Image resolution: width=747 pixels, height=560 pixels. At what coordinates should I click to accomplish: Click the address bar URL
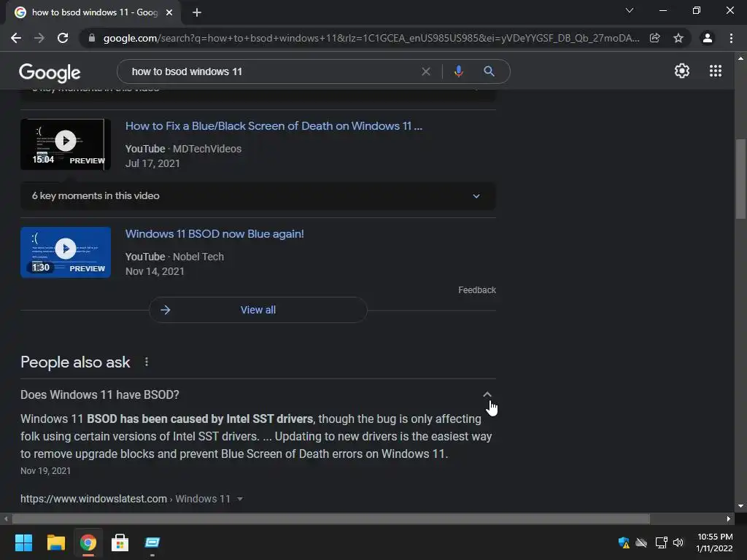(371, 38)
